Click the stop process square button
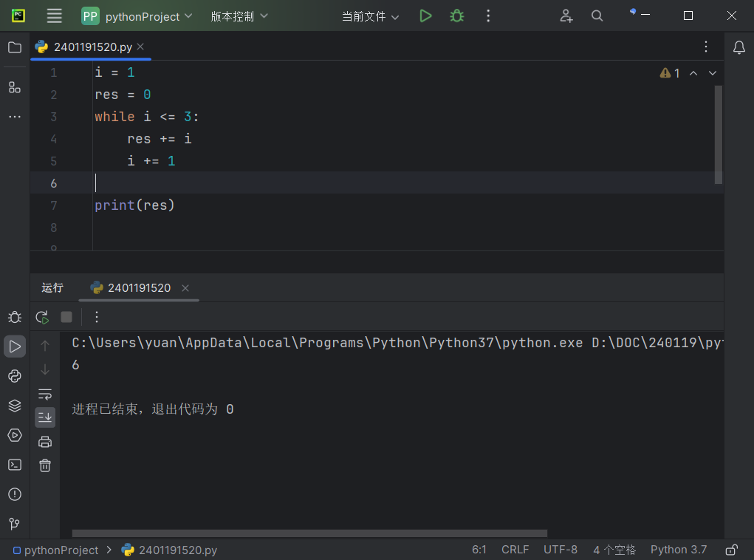Screen dimensions: 754x560 (x=66, y=317)
